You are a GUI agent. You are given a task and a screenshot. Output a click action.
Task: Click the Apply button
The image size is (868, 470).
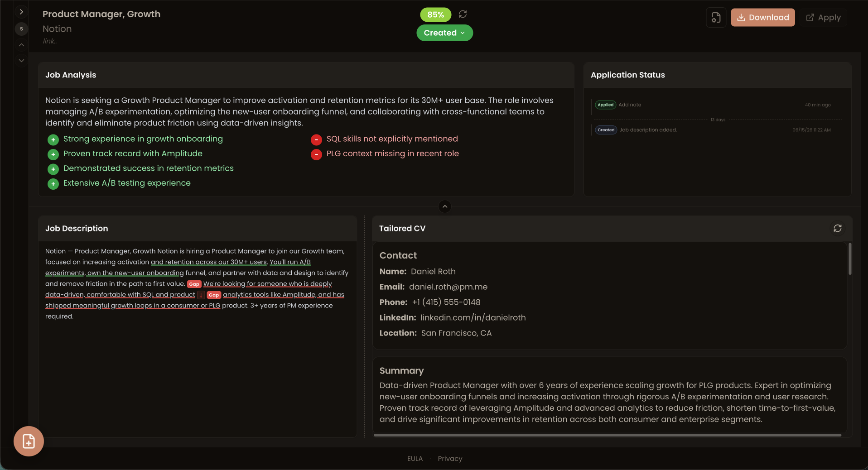(823, 18)
